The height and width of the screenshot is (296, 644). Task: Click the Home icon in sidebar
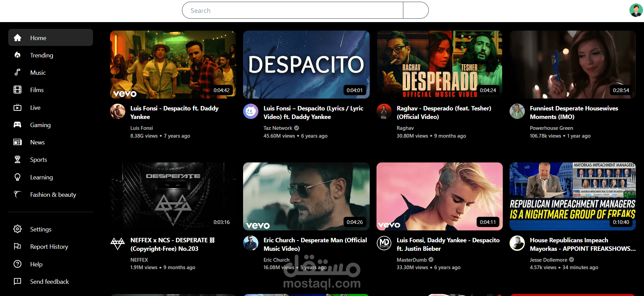pyautogui.click(x=17, y=38)
